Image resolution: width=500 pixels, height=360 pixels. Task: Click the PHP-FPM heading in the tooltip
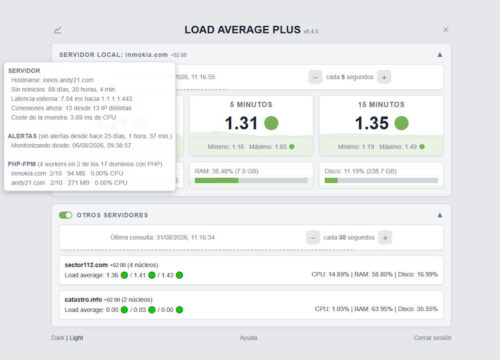click(x=22, y=164)
